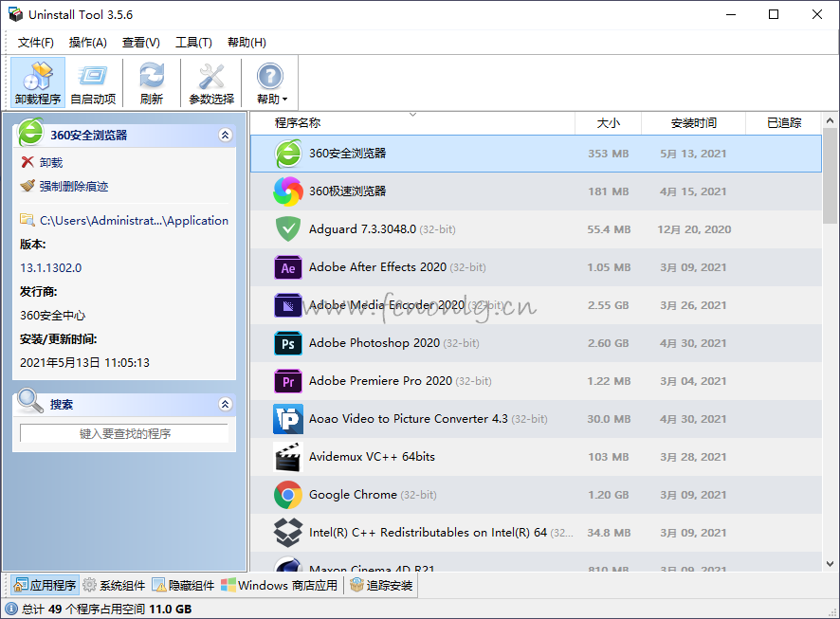This screenshot has height=619, width=840.
Task: Click the scrollbar down arrow of program list
Action: 830,563
